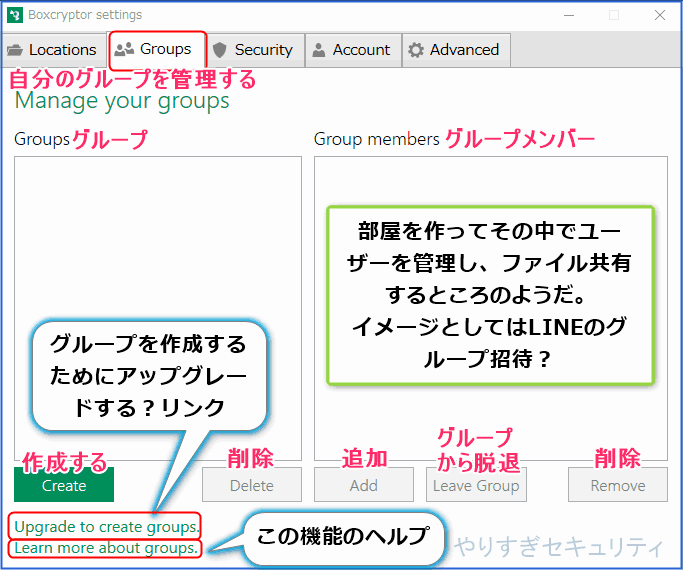
Task: Click the folder icon on Locations tab
Action: pos(15,50)
